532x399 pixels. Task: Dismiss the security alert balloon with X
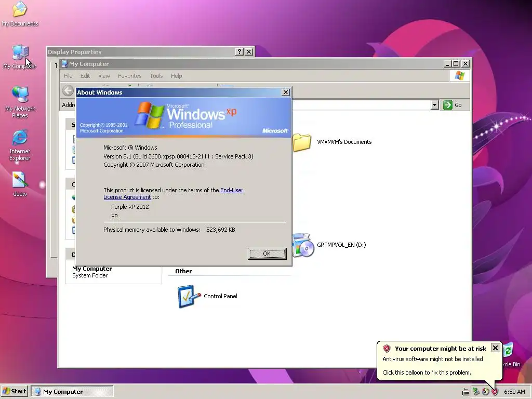pos(495,348)
